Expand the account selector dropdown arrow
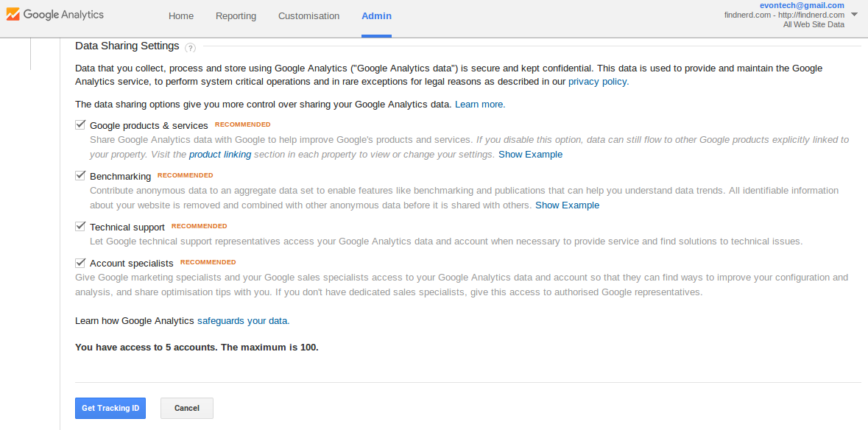This screenshot has width=868, height=430. 853,15
